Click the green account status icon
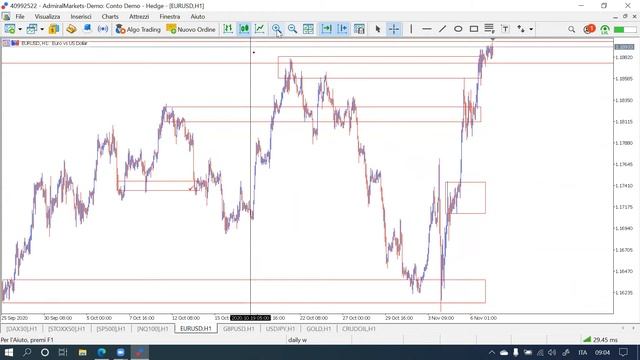This screenshot has width=640, height=360. click(605, 29)
